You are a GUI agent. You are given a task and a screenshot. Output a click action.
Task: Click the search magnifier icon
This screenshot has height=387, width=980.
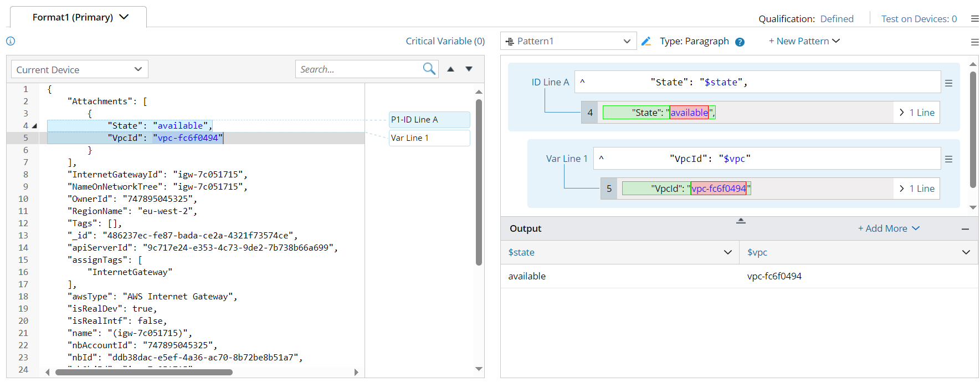click(x=429, y=69)
